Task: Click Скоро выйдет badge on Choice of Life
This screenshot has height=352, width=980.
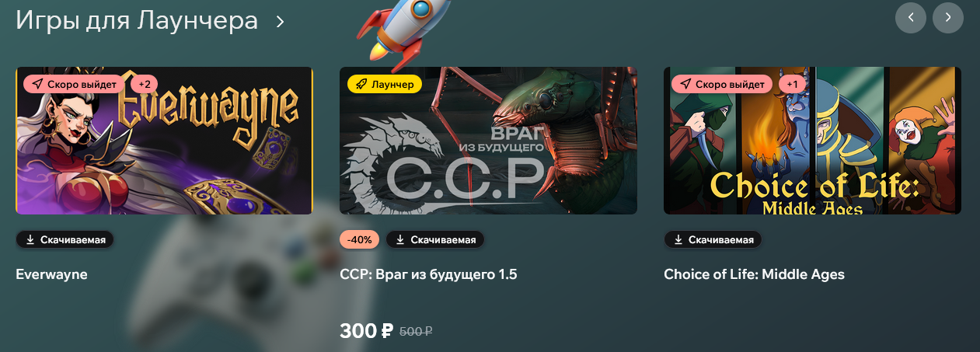Action: tap(722, 84)
